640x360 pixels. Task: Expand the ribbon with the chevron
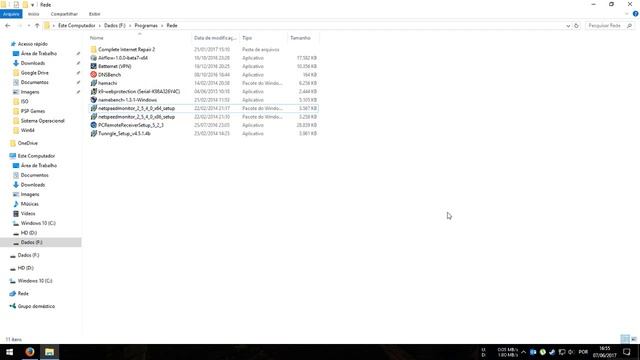pyautogui.click(x=627, y=14)
